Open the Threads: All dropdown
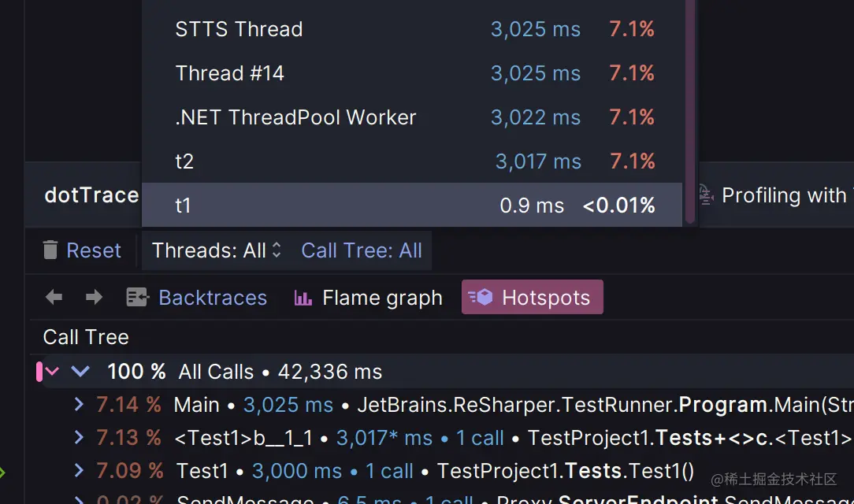The height and width of the screenshot is (504, 854). coord(216,250)
